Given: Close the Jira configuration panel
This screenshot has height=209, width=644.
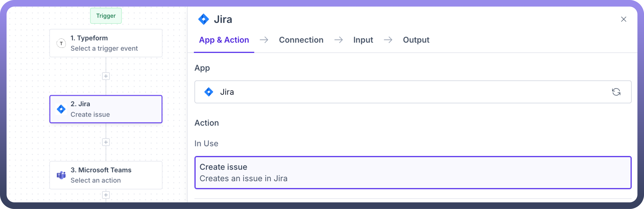Looking at the screenshot, I should pyautogui.click(x=623, y=19).
